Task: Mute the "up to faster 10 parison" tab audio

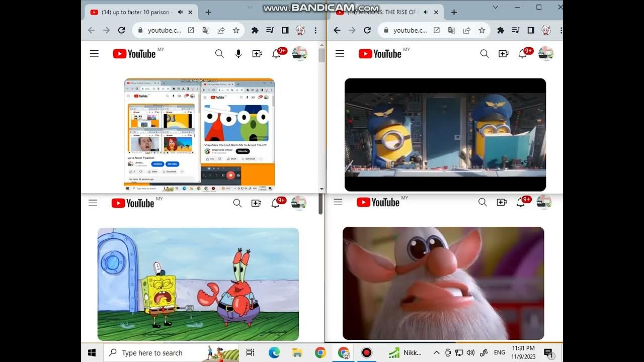Action: click(x=181, y=12)
